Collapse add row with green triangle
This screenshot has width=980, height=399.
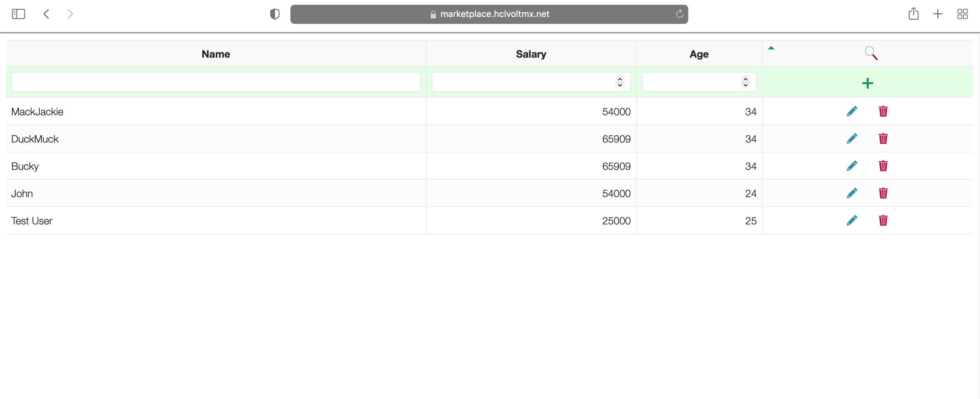pyautogui.click(x=771, y=48)
